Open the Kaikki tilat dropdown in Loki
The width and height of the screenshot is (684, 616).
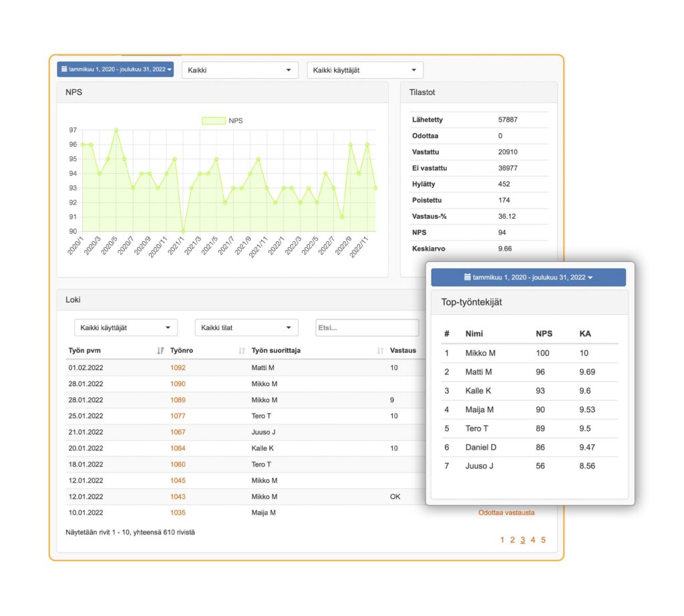point(246,327)
